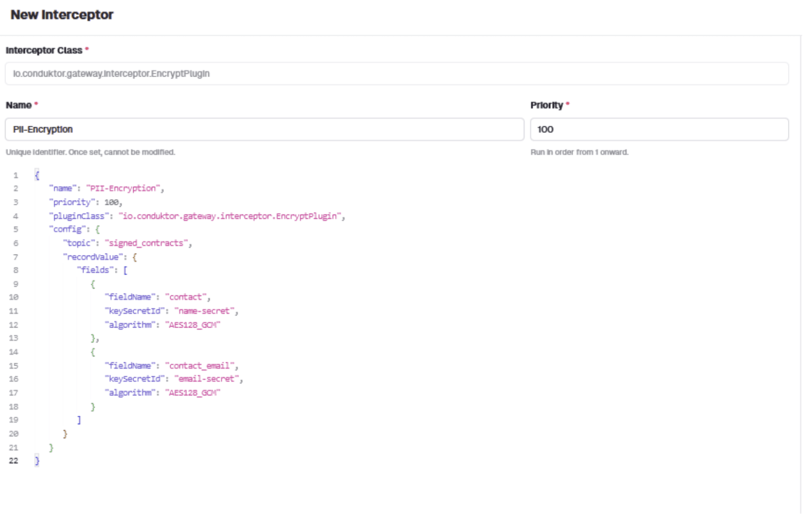Place cursor on priority value 100 in JSON
The image size is (812, 520).
112,202
